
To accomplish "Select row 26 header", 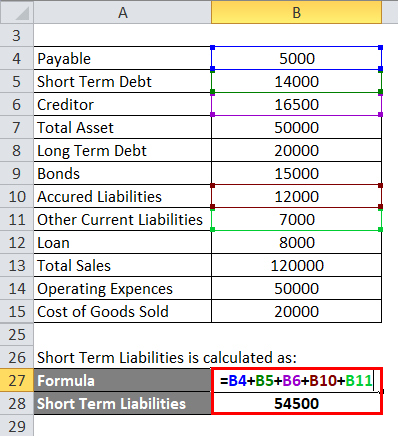I will pos(17,357).
